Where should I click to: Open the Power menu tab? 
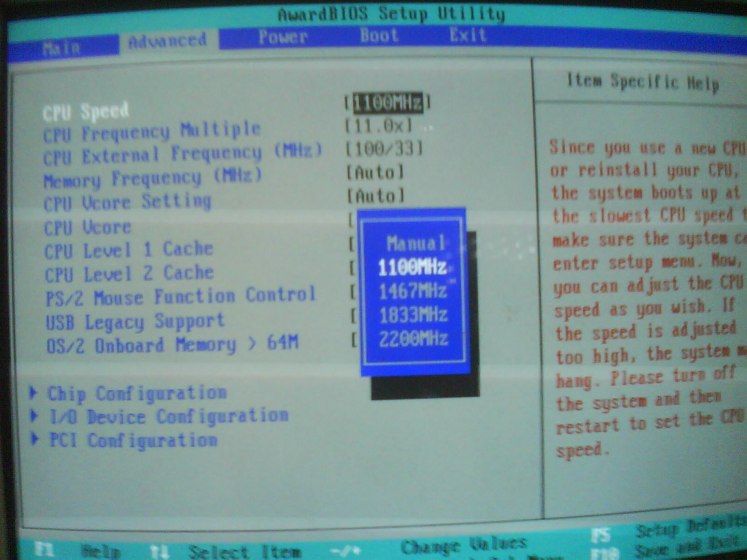[x=283, y=37]
